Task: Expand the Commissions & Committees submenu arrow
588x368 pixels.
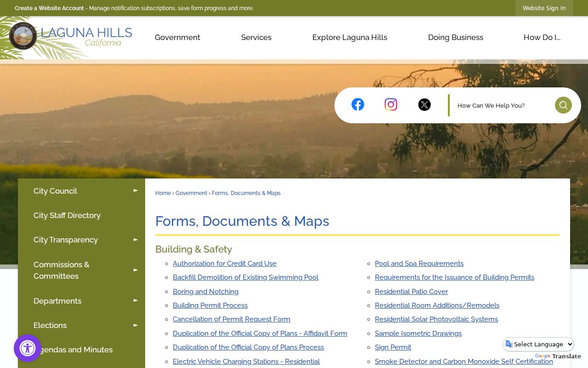Action: pyautogui.click(x=136, y=270)
